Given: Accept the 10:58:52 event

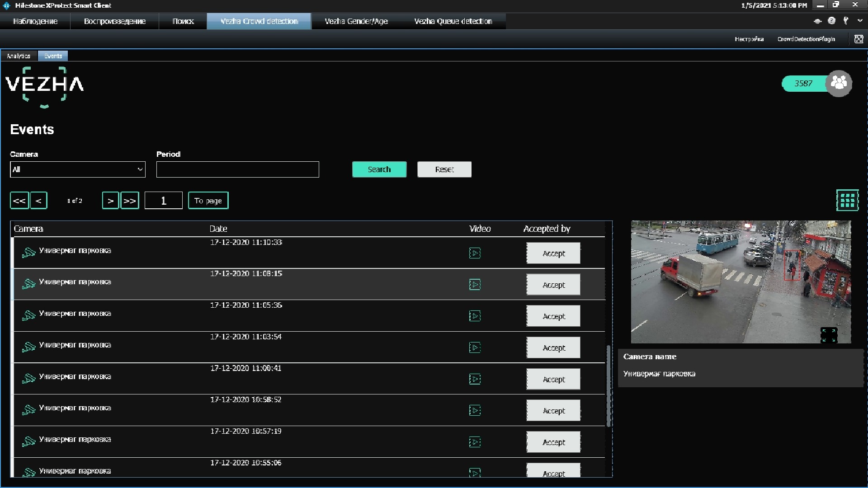Looking at the screenshot, I should tap(553, 411).
